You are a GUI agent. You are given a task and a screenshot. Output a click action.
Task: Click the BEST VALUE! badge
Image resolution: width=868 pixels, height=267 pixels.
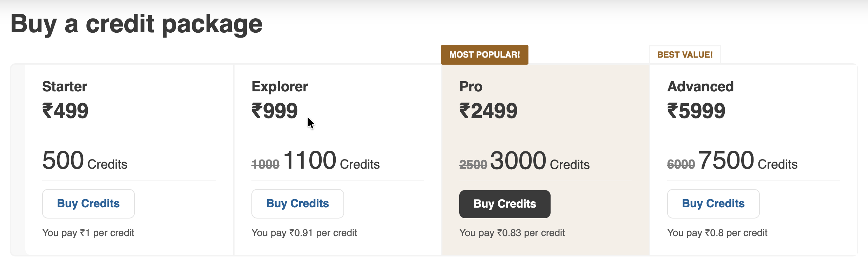pos(685,55)
